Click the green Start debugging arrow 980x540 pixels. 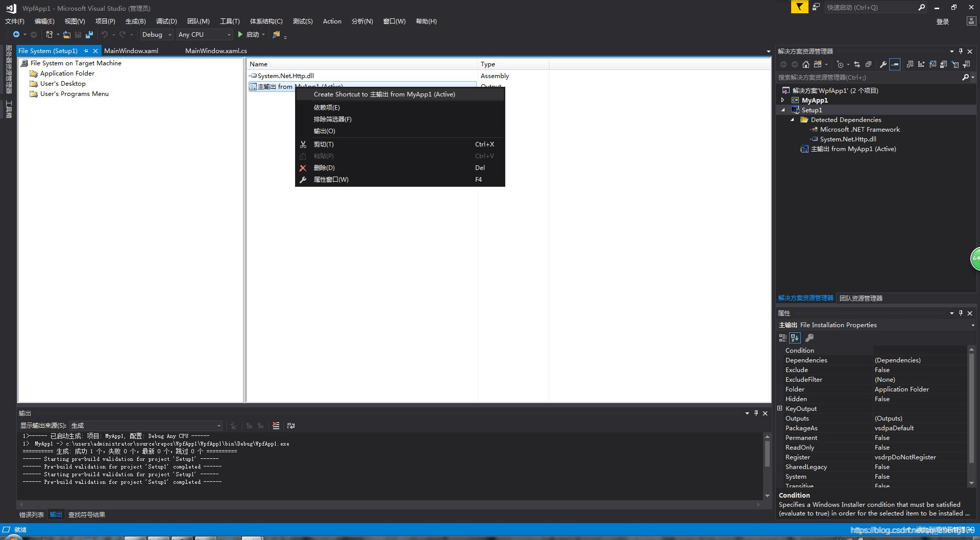[240, 34]
